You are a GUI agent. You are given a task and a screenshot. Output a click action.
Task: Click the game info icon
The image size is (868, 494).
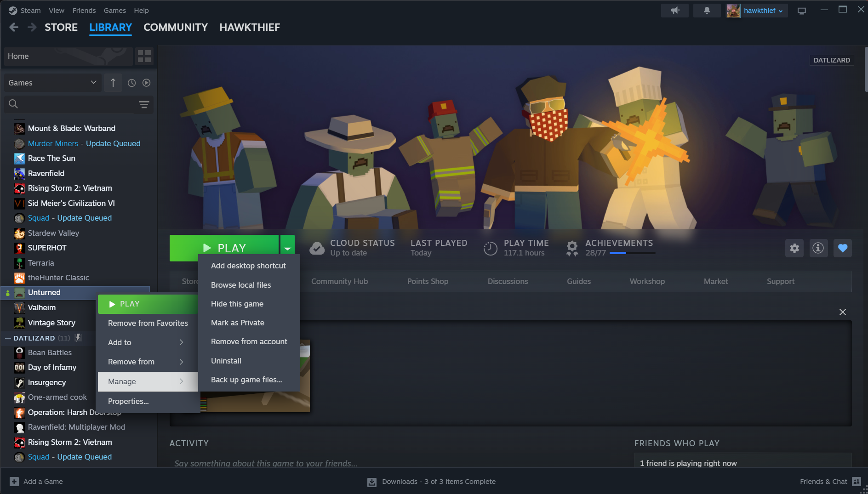818,248
